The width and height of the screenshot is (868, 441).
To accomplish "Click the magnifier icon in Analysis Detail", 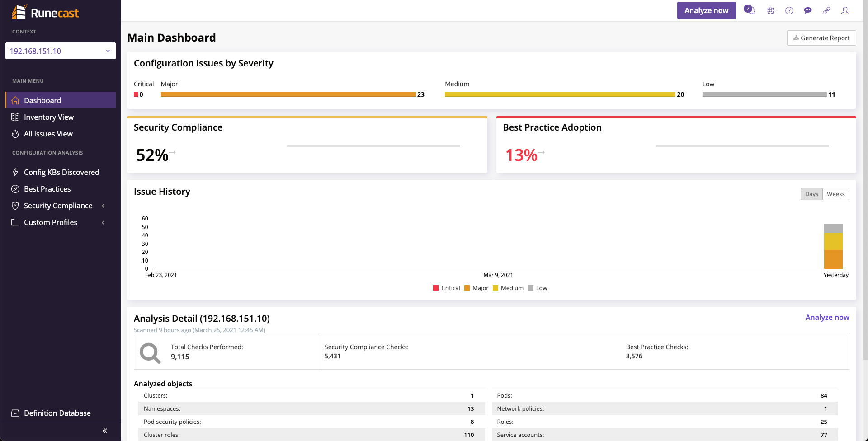I will 150,353.
